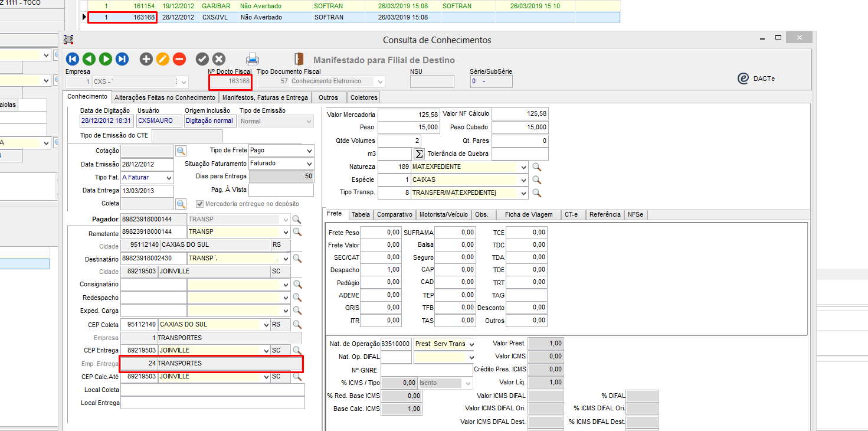
Task: Open search magnifier next to Natureza
Action: pos(536,167)
